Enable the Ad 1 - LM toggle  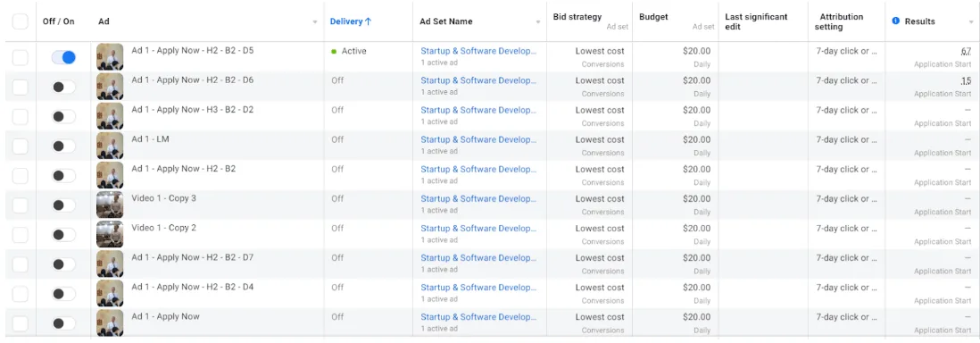(63, 146)
